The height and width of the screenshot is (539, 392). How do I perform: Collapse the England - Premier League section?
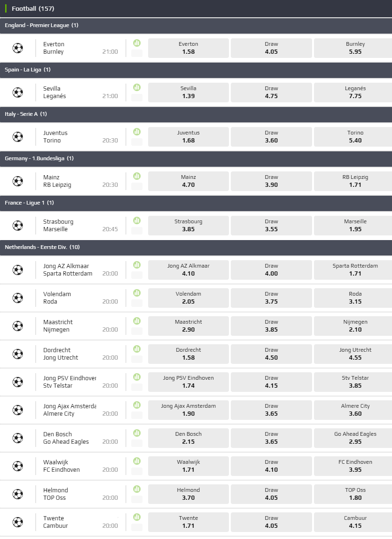42,25
